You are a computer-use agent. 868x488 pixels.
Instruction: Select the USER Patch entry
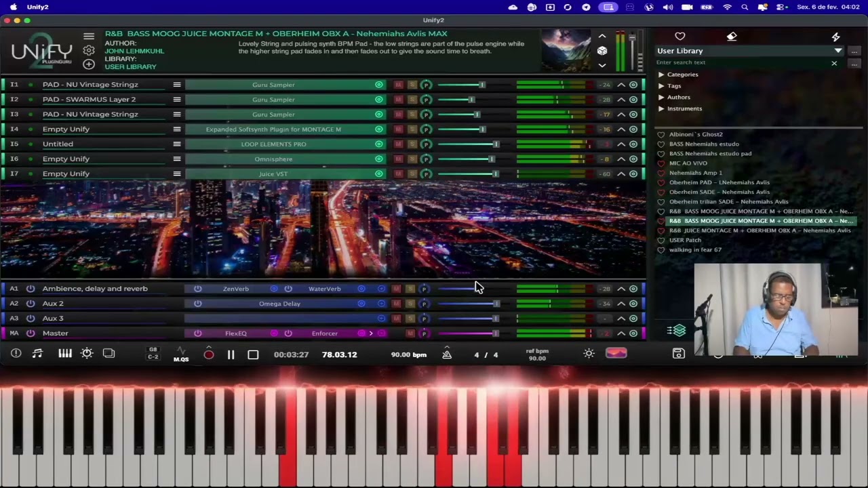coord(685,241)
